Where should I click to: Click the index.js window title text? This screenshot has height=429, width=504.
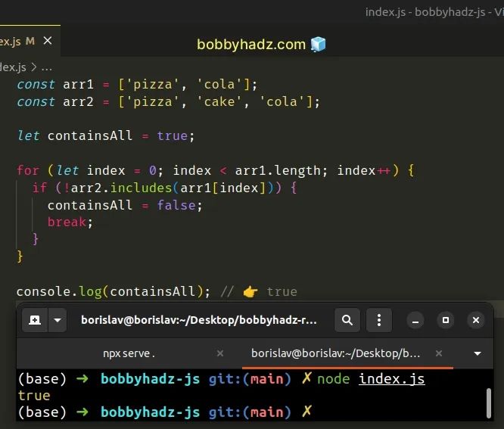coord(434,12)
